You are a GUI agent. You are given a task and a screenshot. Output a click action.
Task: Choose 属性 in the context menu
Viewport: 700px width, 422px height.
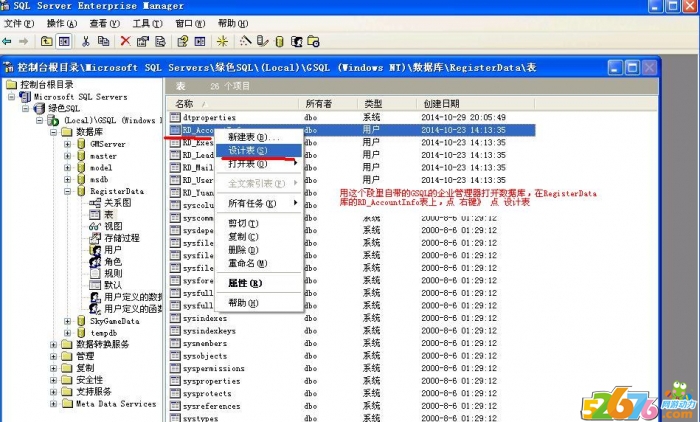pos(259,283)
